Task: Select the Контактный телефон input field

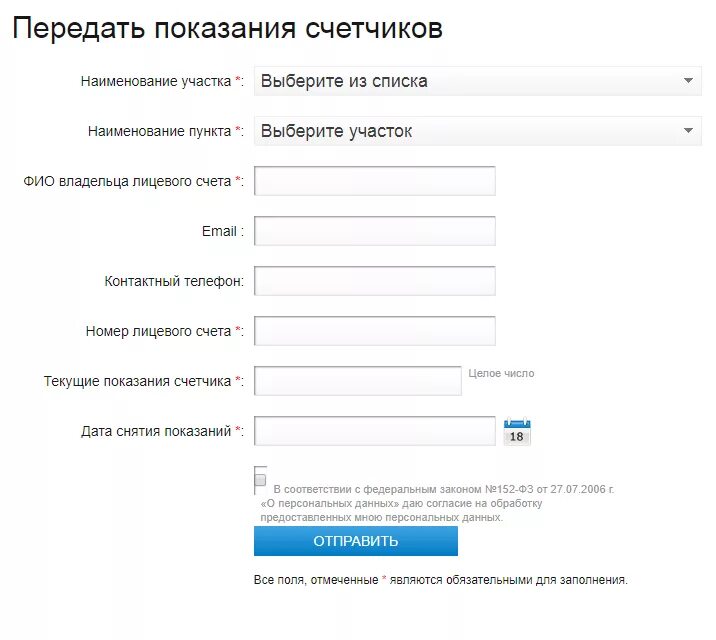Action: (375, 281)
